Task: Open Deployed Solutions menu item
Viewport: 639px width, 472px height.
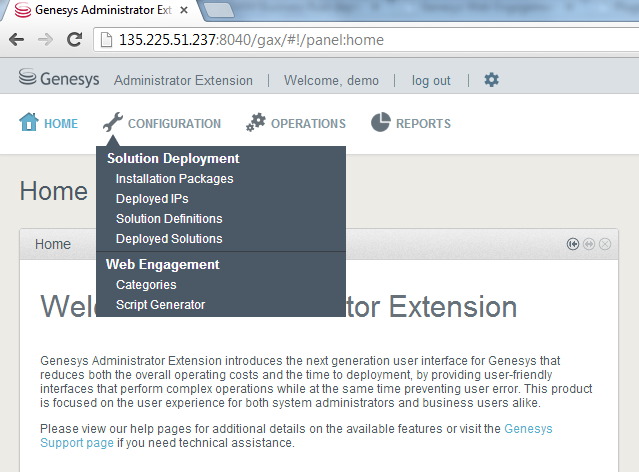Action: pos(169,239)
